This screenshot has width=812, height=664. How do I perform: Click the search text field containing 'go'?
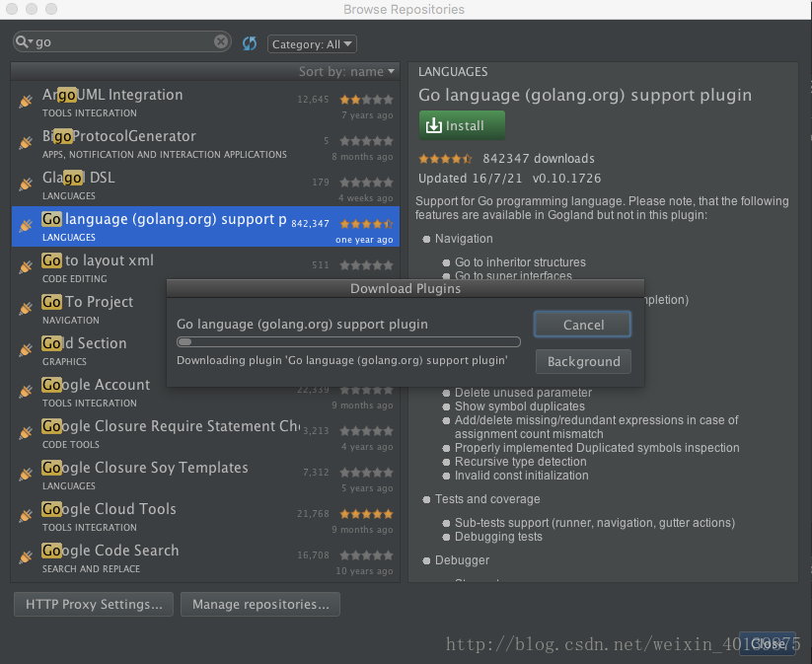click(123, 42)
